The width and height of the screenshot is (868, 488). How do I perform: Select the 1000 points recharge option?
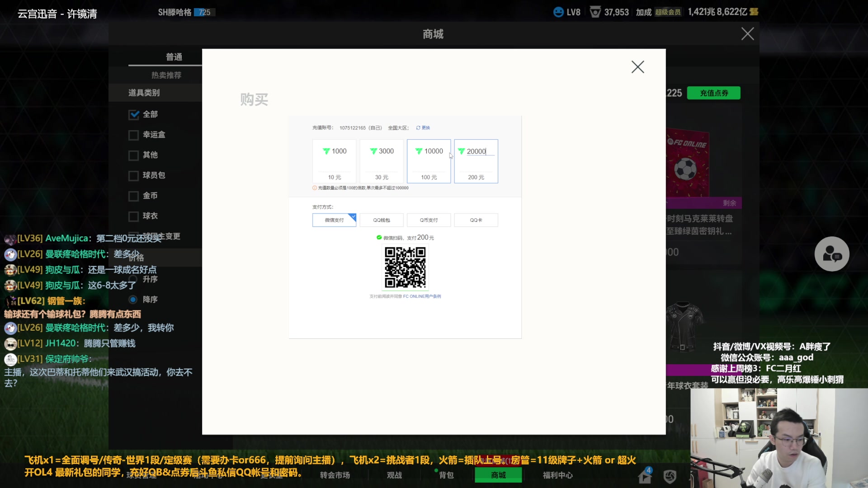point(335,161)
